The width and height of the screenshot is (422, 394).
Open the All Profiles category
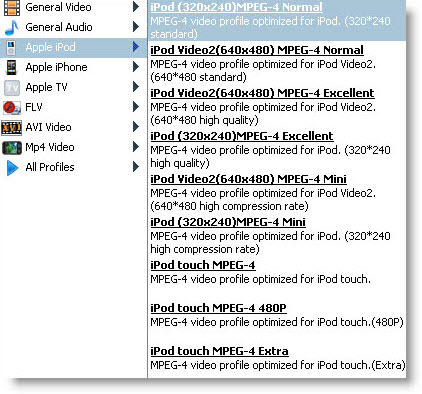click(73, 167)
